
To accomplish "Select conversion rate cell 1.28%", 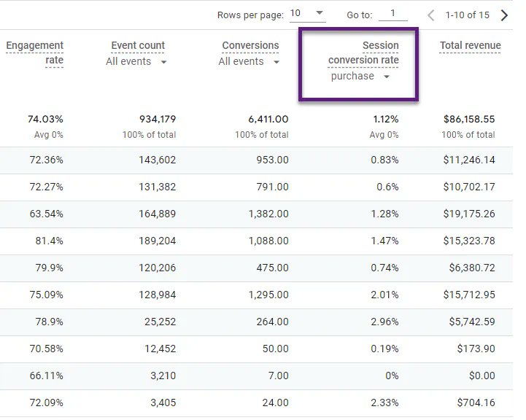I will [x=384, y=214].
